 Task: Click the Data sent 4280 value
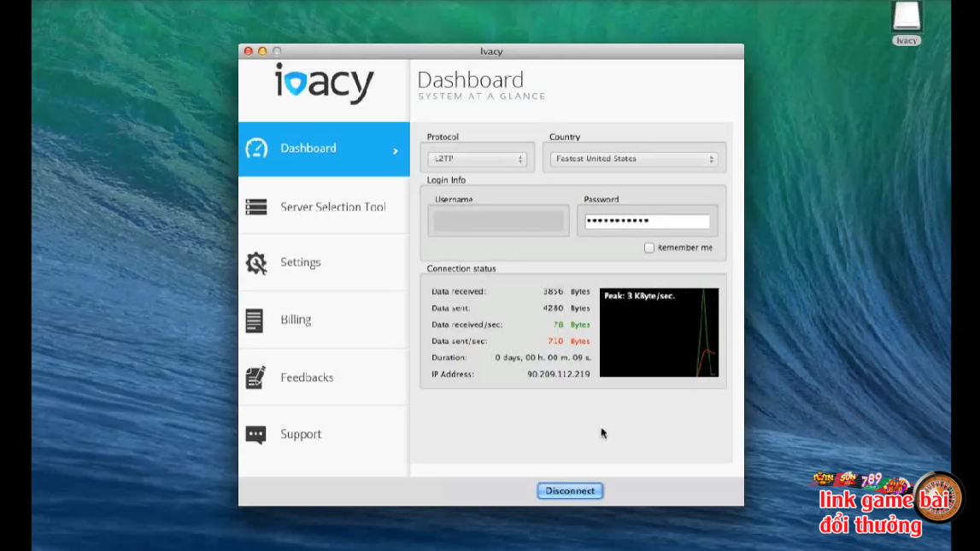click(553, 308)
